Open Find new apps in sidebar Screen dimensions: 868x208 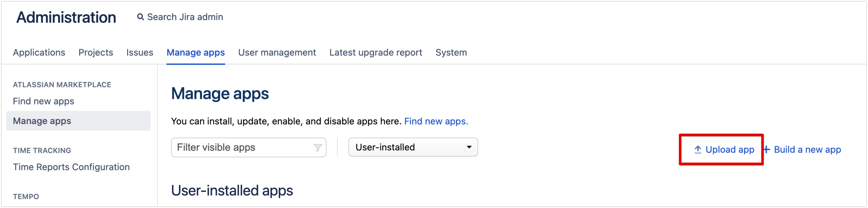pyautogui.click(x=43, y=101)
